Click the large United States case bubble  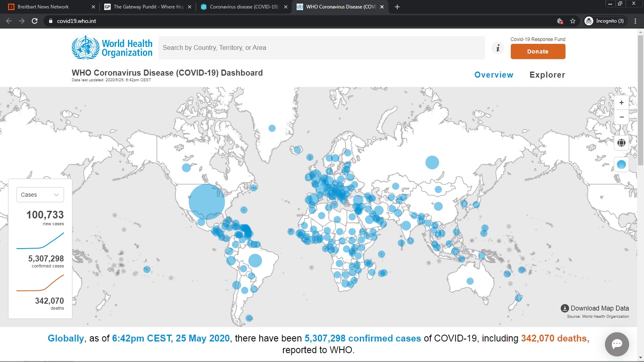click(206, 202)
